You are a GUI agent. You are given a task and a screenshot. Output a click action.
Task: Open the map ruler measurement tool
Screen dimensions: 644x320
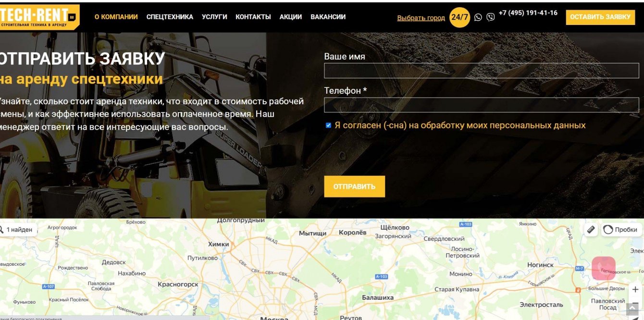(591, 230)
